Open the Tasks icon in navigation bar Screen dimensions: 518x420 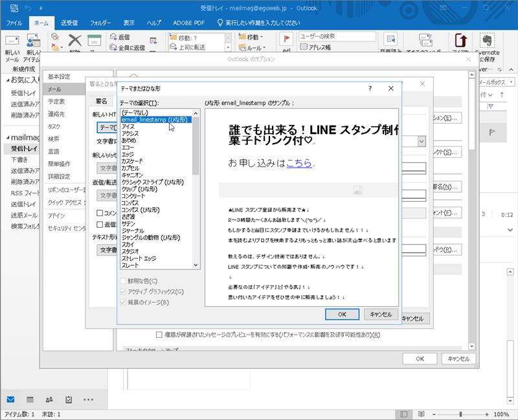pos(69,399)
